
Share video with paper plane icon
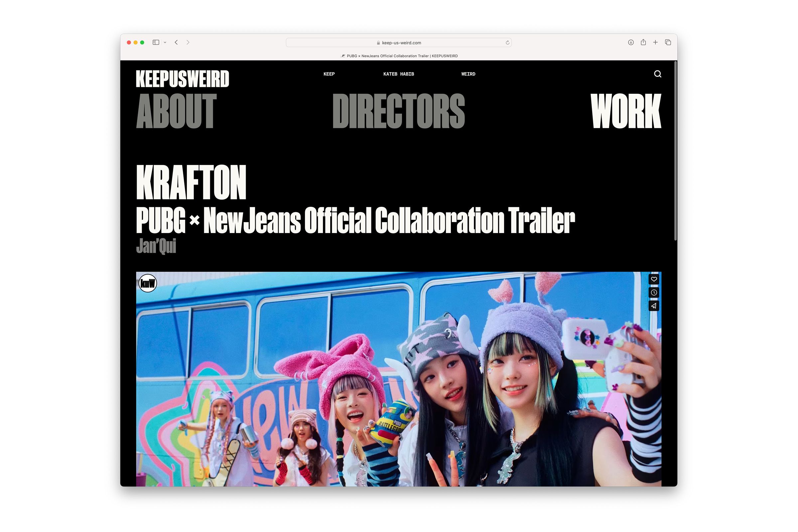pyautogui.click(x=653, y=306)
